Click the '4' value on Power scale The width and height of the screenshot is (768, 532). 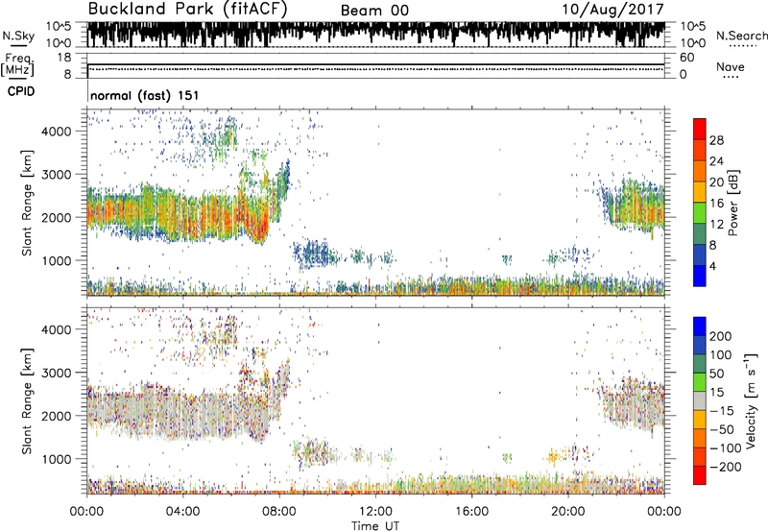coord(712,266)
